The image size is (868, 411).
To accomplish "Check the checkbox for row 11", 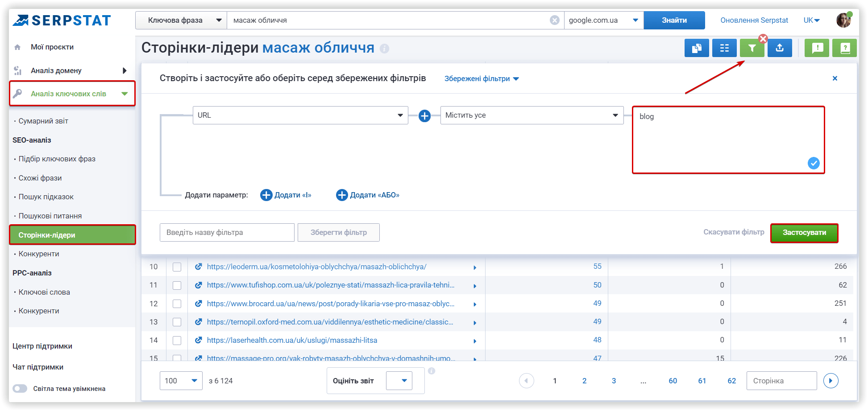I will pos(177,285).
